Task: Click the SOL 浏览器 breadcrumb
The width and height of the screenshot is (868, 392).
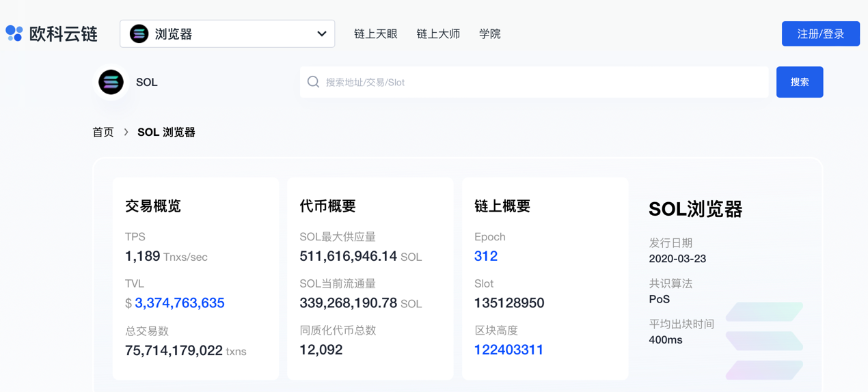Action: pyautogui.click(x=166, y=132)
